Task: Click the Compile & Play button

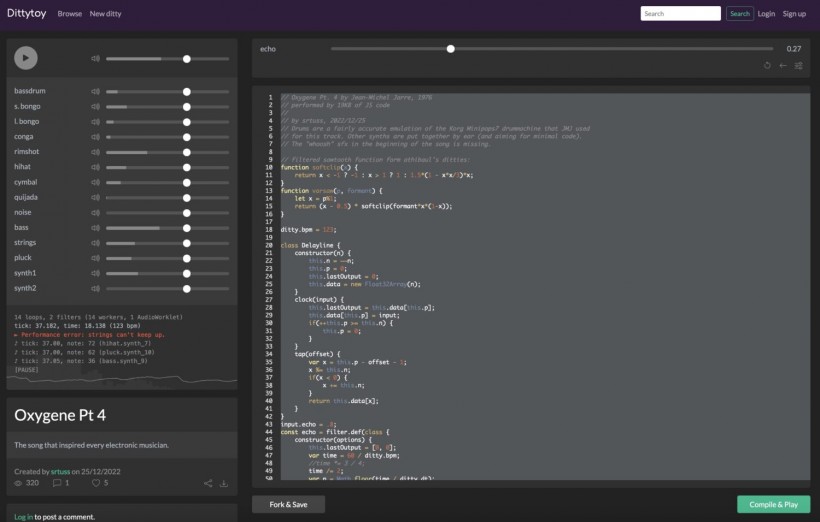Action: tap(773, 504)
